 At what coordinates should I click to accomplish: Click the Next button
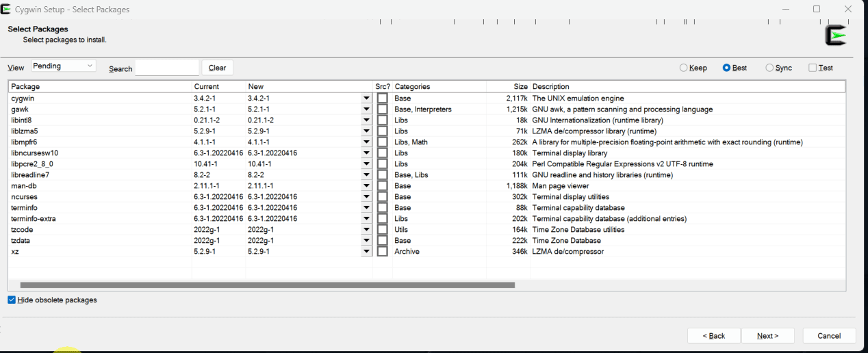pos(768,335)
